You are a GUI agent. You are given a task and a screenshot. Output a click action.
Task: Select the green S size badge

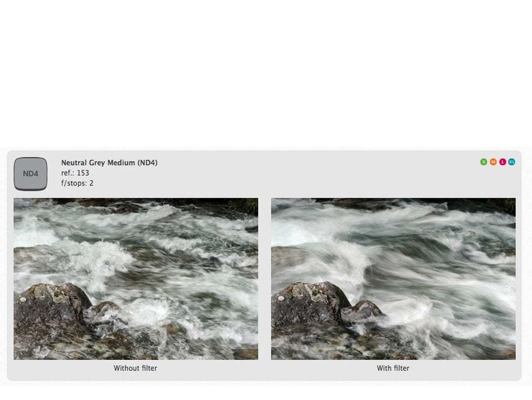[484, 162]
